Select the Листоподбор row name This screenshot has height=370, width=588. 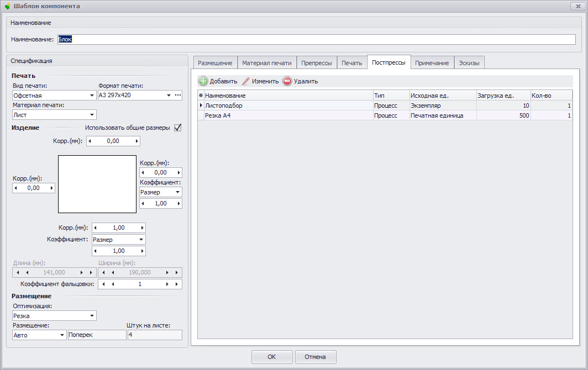223,105
